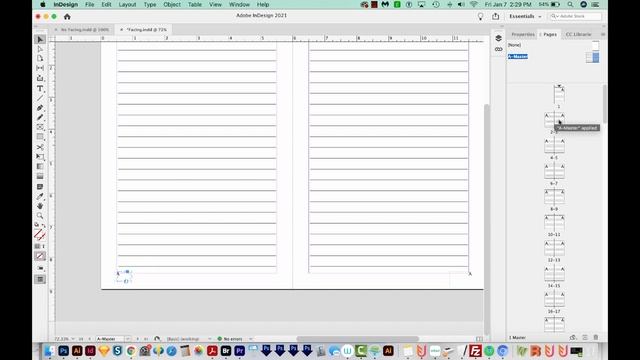640x360 pixels.
Task: Click the default fill and stroke icon
Action: [36, 225]
